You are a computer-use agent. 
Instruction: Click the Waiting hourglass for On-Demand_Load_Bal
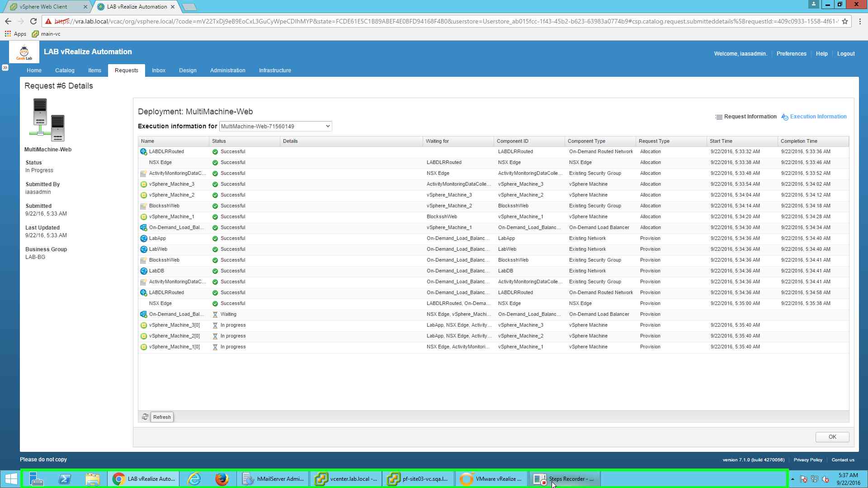click(216, 314)
